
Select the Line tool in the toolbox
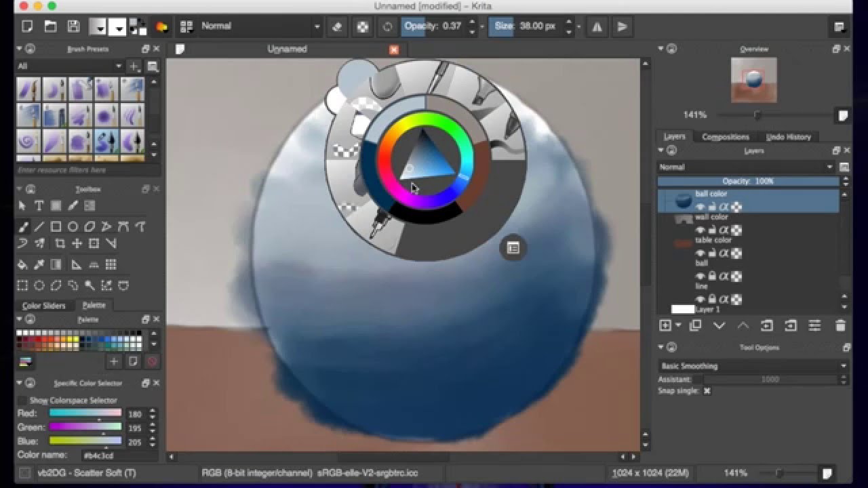tap(39, 226)
